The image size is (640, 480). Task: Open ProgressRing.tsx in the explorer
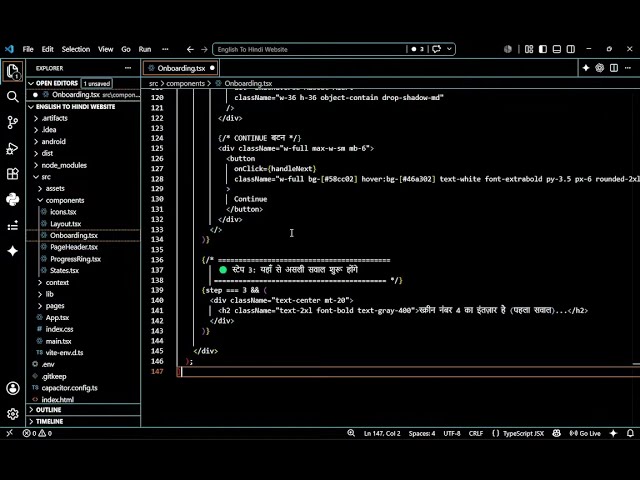tap(75, 259)
